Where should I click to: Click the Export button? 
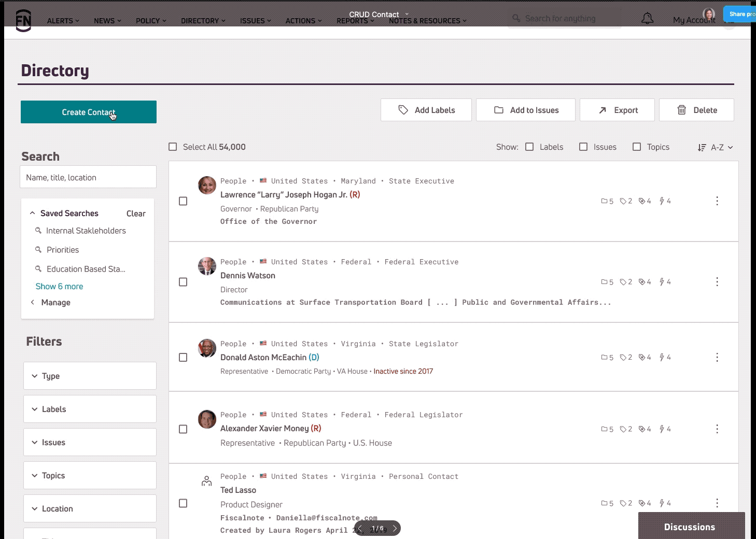(617, 110)
